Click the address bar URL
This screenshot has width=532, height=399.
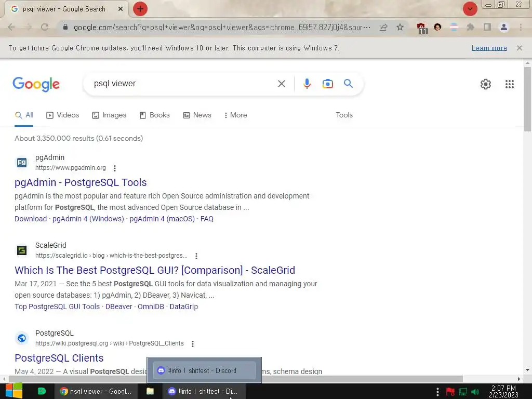(x=222, y=27)
